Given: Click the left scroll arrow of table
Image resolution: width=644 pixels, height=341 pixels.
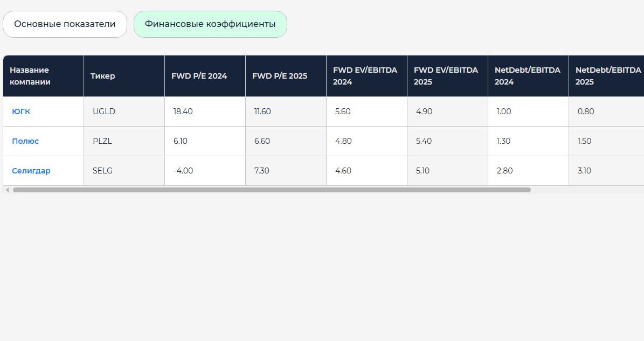Looking at the screenshot, I should [7, 190].
